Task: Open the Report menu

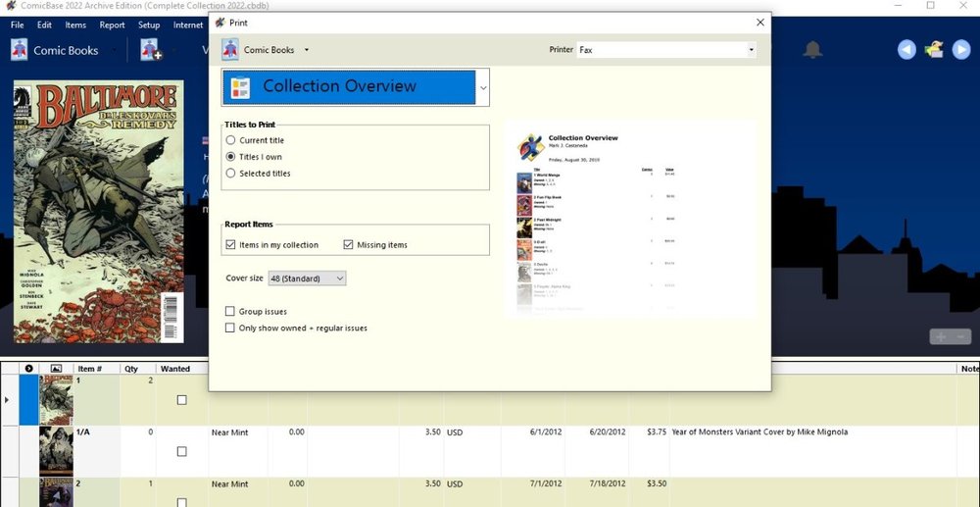Action: (x=112, y=25)
